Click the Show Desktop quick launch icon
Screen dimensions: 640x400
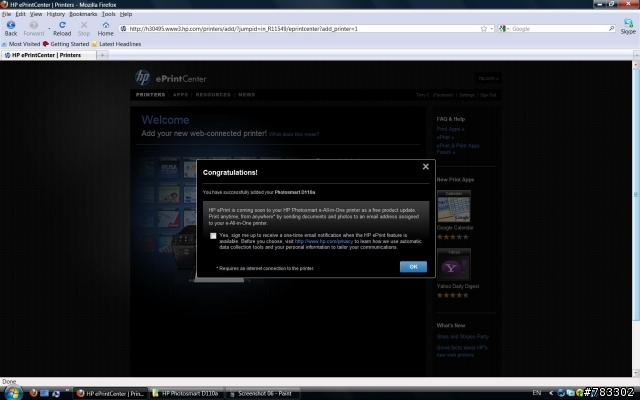(44, 393)
